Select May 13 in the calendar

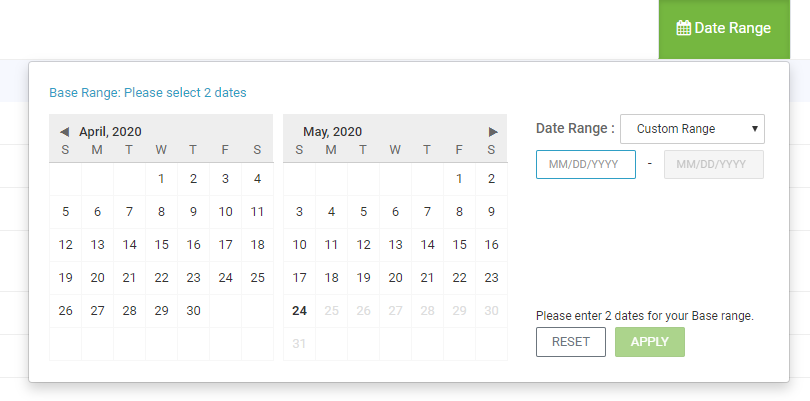(x=395, y=245)
